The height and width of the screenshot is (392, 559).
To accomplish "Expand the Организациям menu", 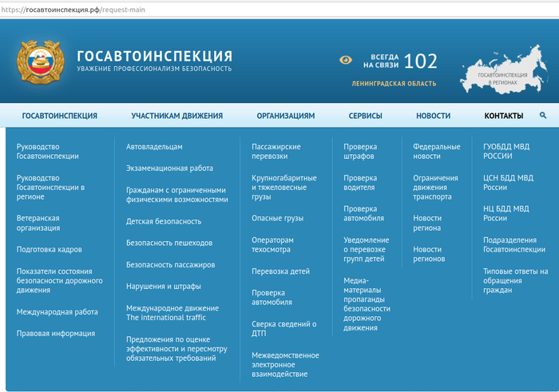I will [285, 116].
